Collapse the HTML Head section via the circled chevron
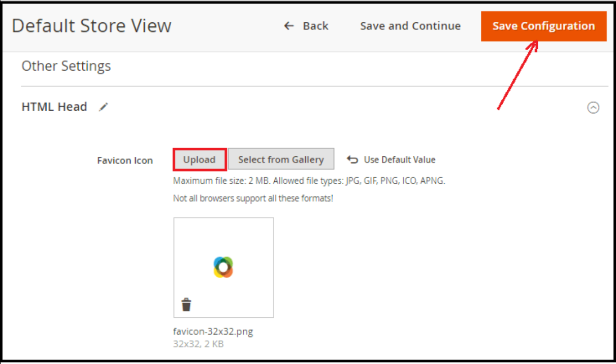 pos(593,108)
